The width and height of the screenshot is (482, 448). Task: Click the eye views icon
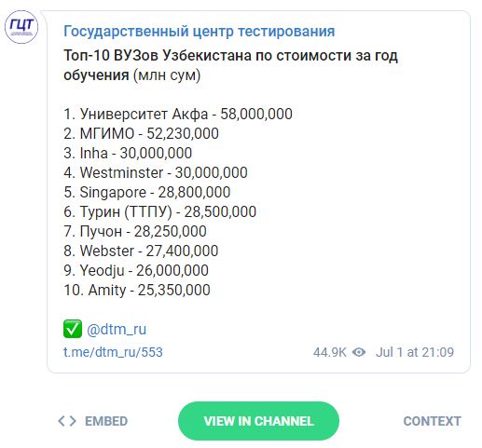click(359, 352)
